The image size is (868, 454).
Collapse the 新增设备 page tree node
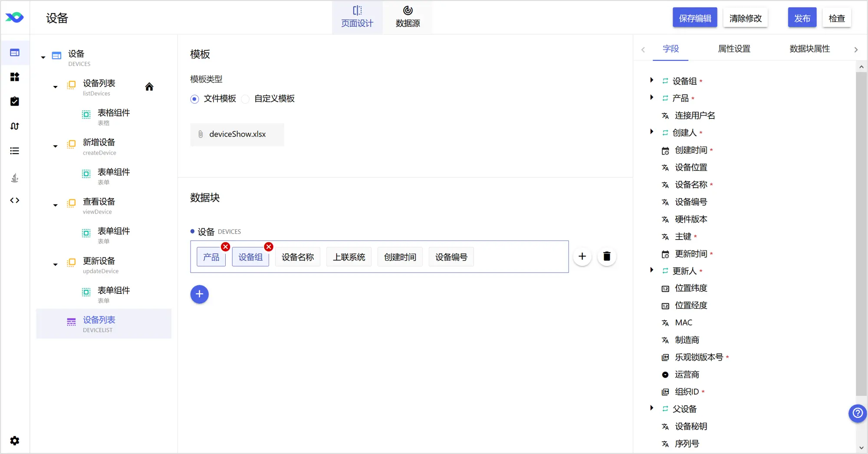(x=55, y=146)
